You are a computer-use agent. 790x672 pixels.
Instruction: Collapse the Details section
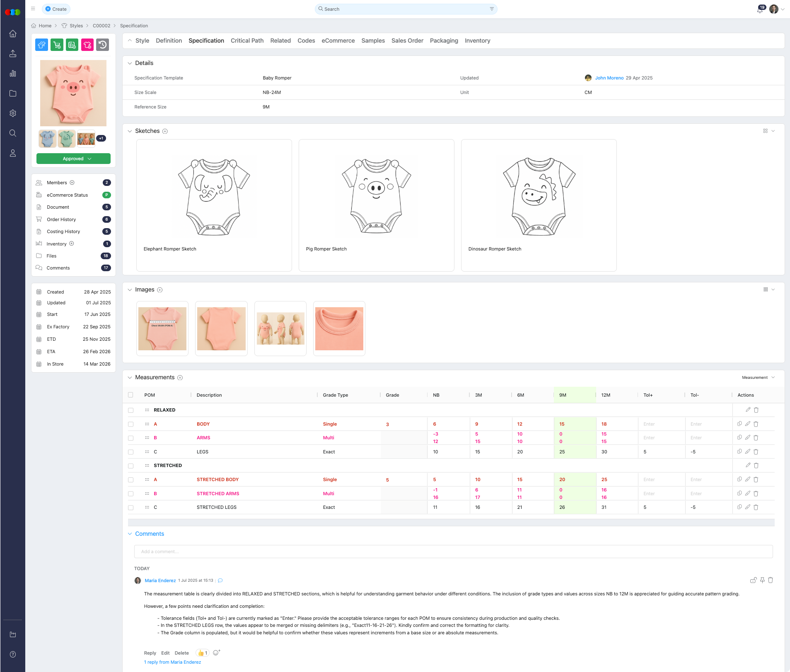click(130, 63)
